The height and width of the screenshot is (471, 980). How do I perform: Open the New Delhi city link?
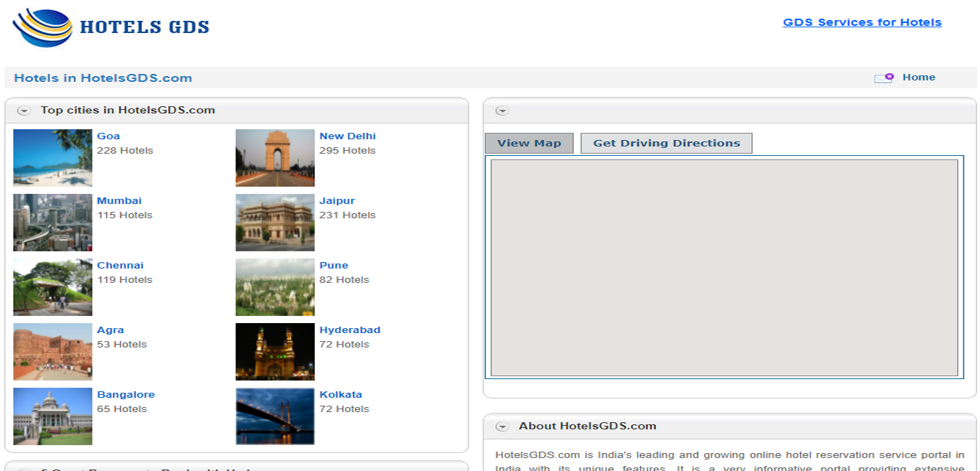coord(347,136)
